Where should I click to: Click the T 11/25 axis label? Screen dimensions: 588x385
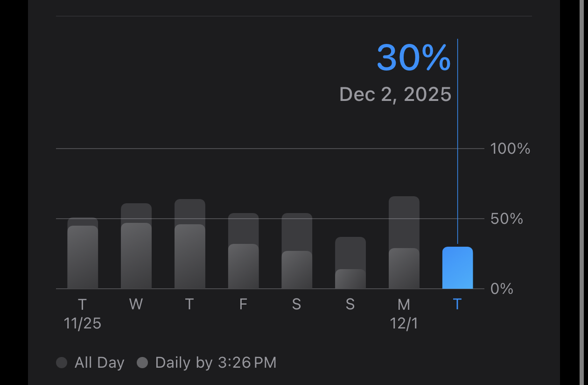(x=83, y=314)
